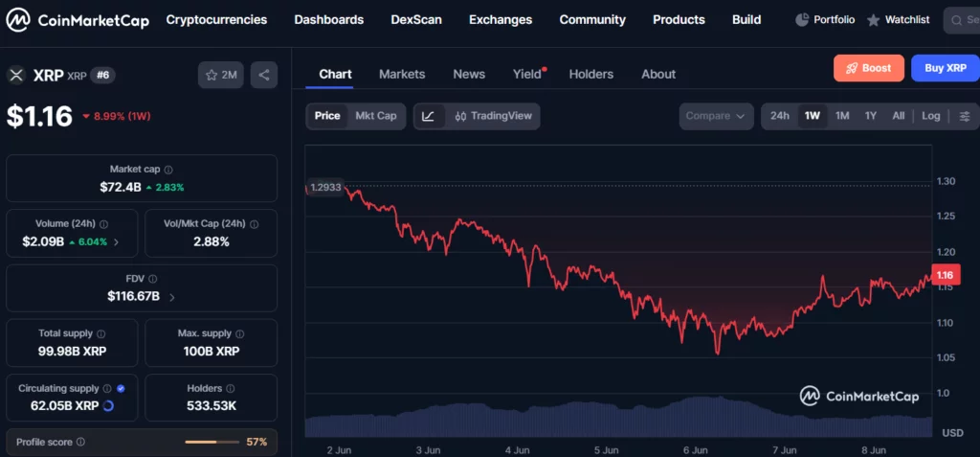Viewport: 980px width, 457px height.
Task: Click the Buy XRP button
Action: tap(945, 68)
